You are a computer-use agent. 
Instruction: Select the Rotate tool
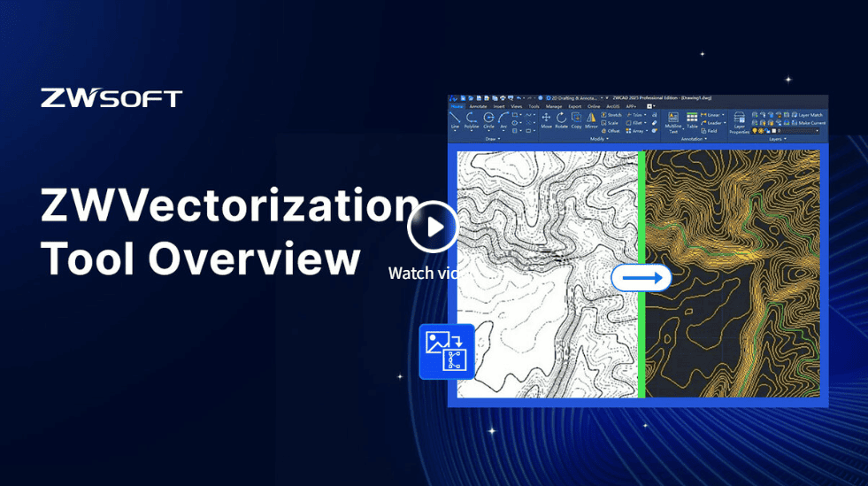561,120
